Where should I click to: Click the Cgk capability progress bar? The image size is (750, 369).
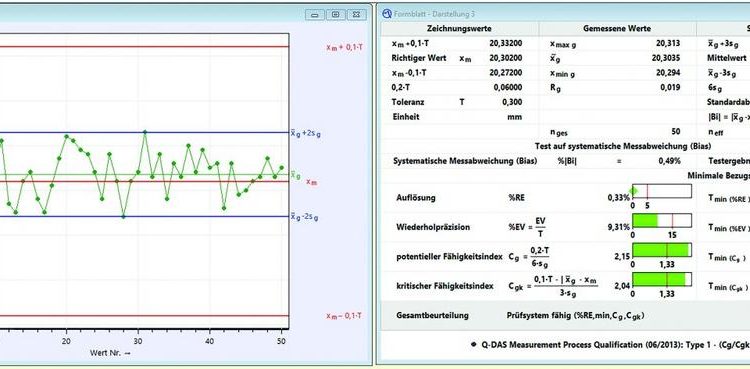662,279
